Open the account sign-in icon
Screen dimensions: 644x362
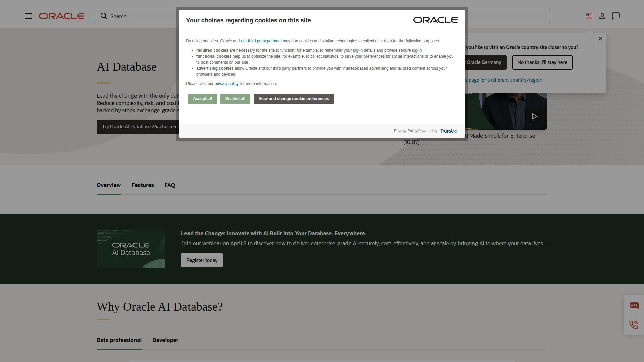[x=602, y=16]
